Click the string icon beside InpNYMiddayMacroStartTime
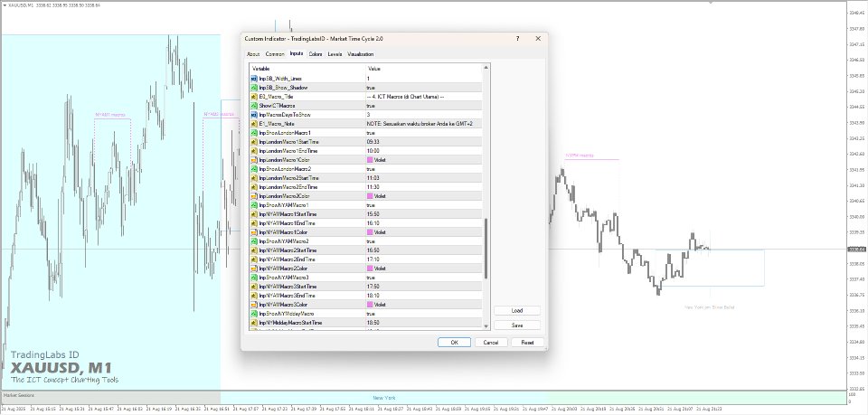868x415 pixels. click(x=254, y=323)
